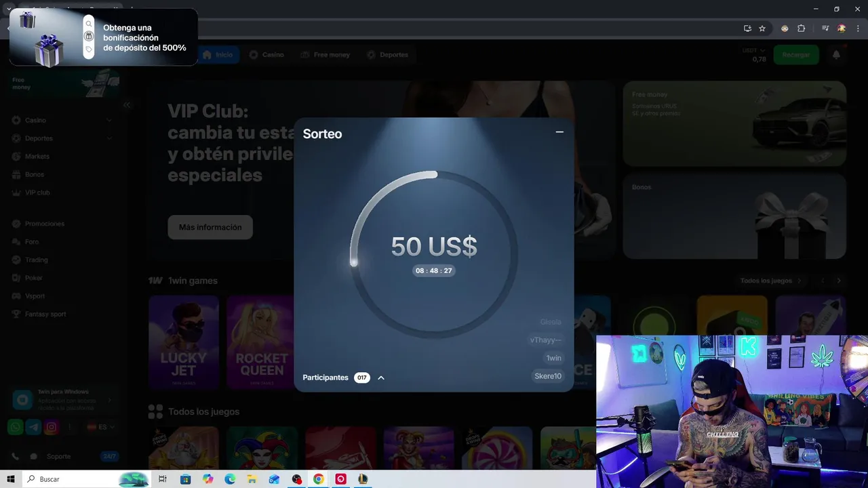Click the Buscar taskbar search box
The image size is (868, 488).
tap(86, 479)
